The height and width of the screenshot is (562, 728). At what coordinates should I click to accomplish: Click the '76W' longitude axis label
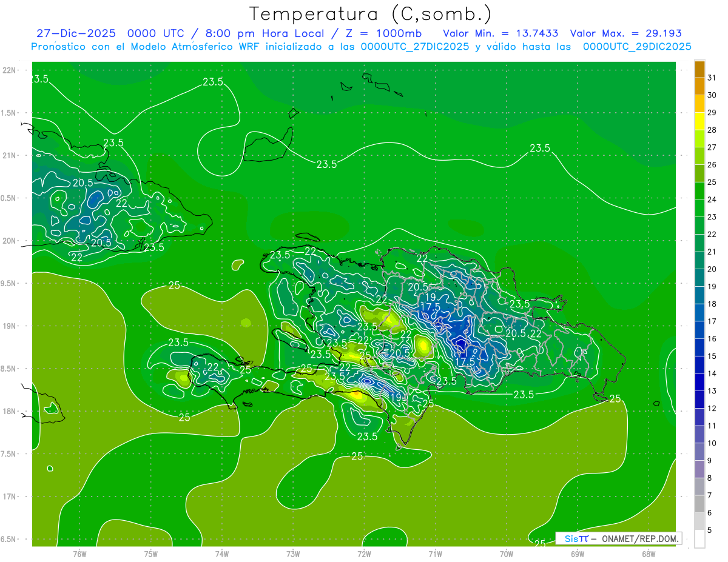click(79, 554)
